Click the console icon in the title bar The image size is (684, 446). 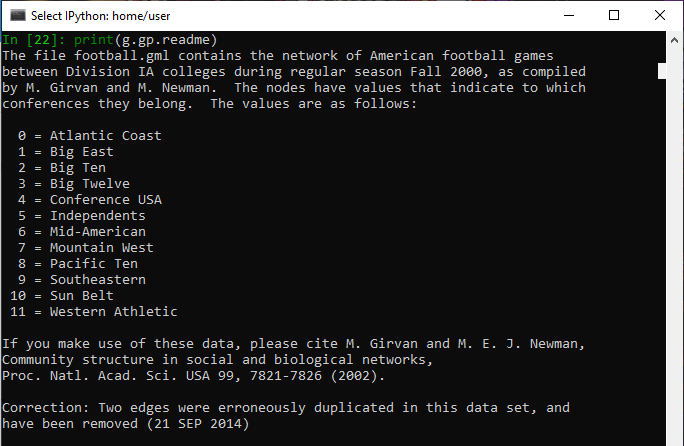click(18, 15)
